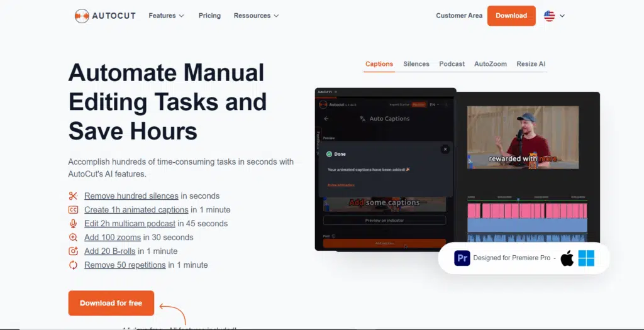Screen dimensions: 644x330
Task: Click the Apple logo icon
Action: [x=567, y=258]
